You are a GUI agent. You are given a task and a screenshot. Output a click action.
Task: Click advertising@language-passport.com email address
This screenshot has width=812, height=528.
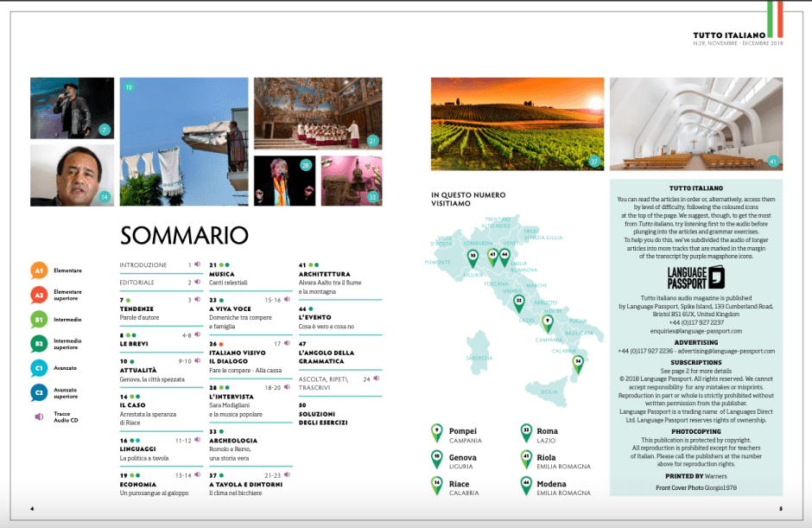[x=724, y=352]
